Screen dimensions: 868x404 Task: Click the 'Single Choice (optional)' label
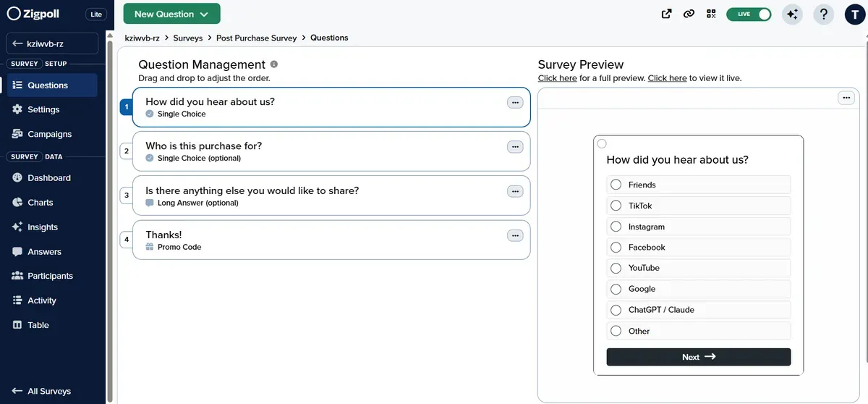tap(199, 158)
